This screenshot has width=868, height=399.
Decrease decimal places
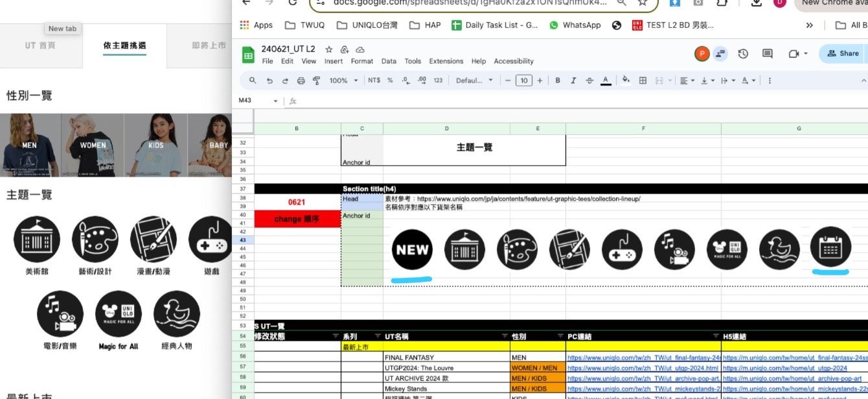(405, 81)
